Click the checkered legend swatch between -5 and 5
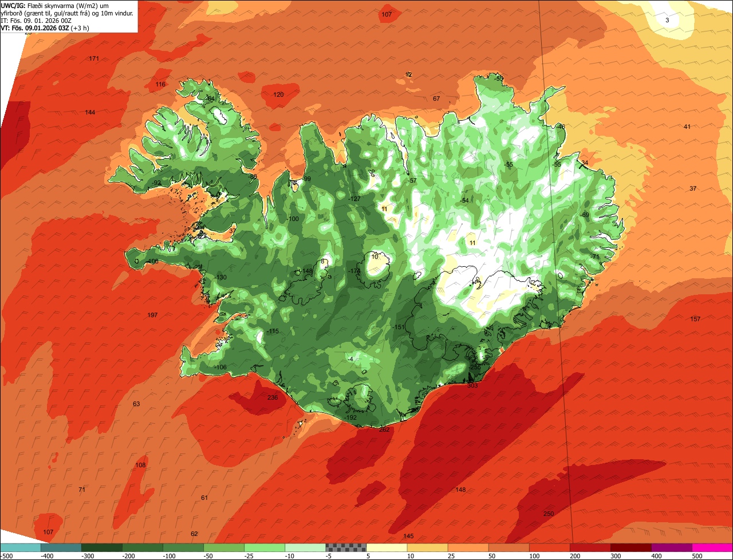 click(x=346, y=547)
